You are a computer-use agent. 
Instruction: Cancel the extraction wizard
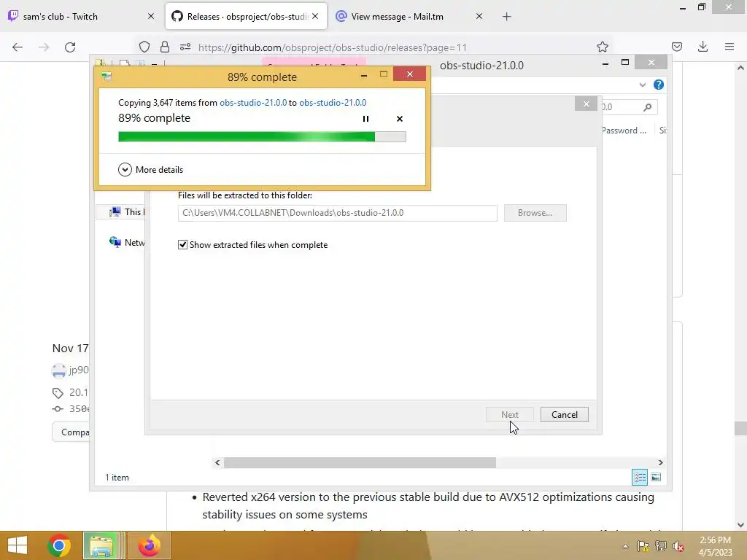coord(565,415)
